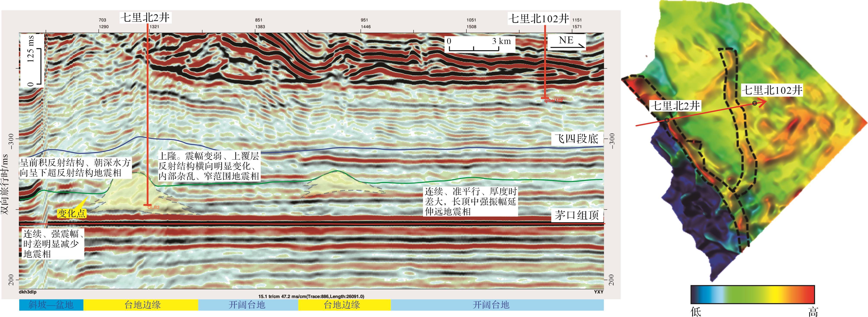Click the 七里北102井 well circle on map
The width and height of the screenshot is (868, 317).
coord(755,103)
